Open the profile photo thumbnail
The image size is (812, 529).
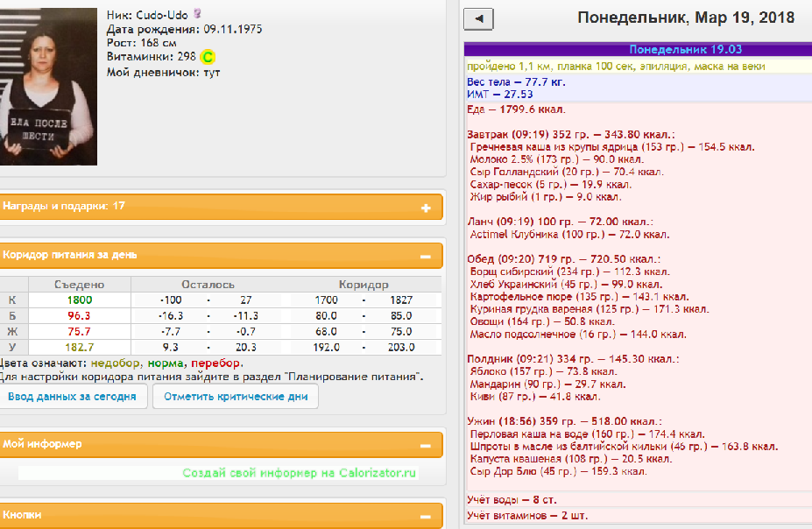pos(48,87)
